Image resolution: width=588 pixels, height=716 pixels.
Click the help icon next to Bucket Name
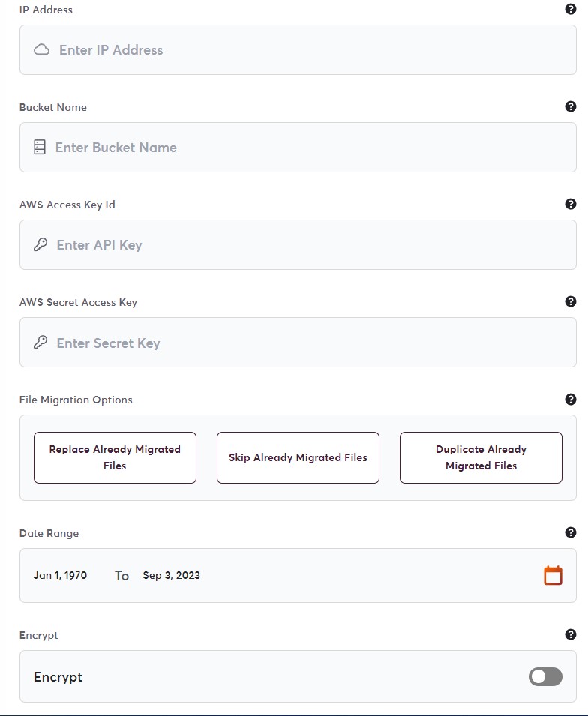pos(570,107)
